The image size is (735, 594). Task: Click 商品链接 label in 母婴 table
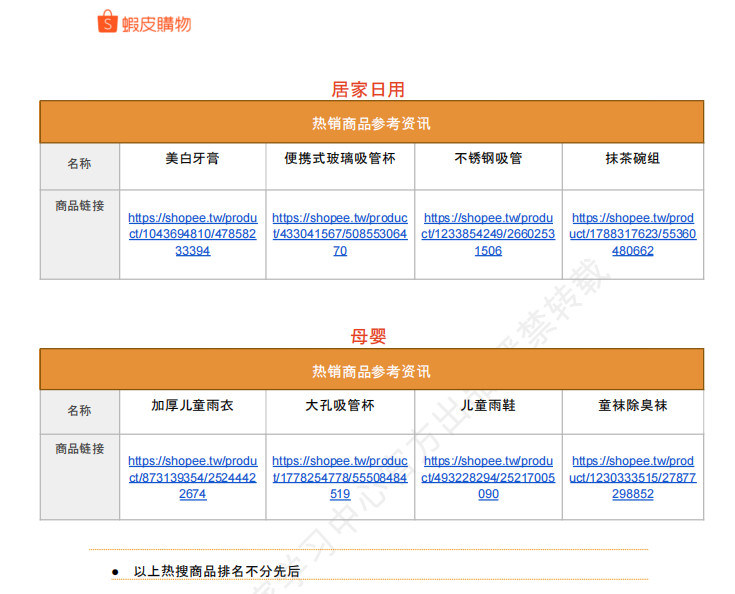pos(80,449)
